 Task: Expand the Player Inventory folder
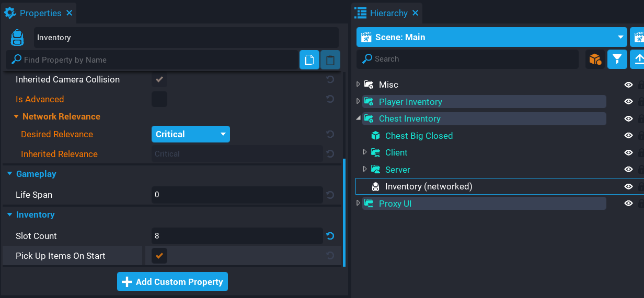pos(358,102)
